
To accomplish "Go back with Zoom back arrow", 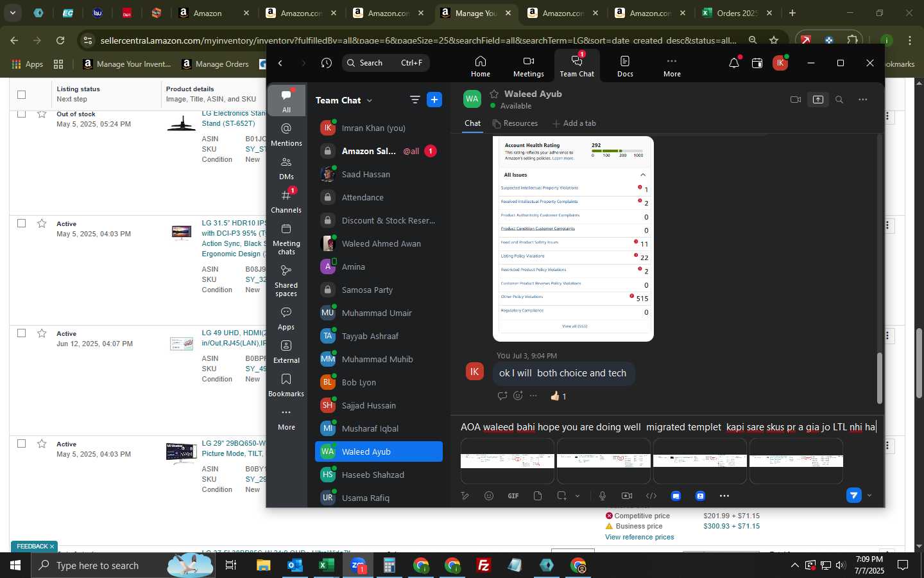I will tap(280, 63).
